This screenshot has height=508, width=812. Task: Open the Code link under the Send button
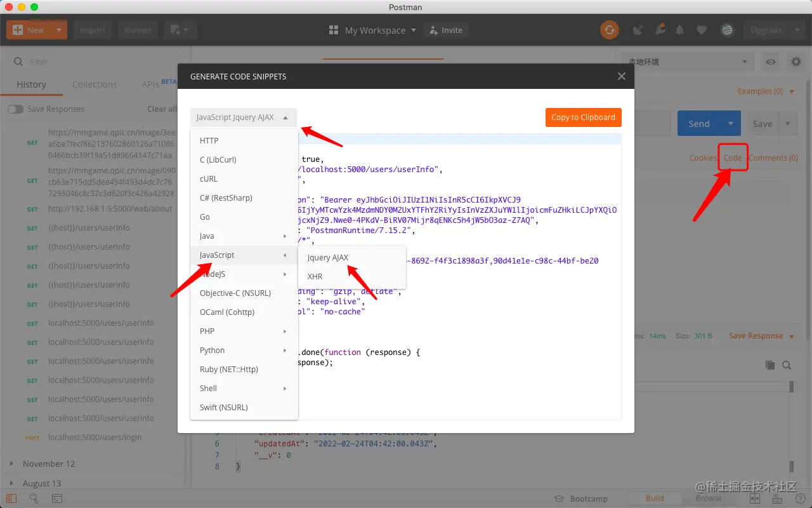(733, 158)
